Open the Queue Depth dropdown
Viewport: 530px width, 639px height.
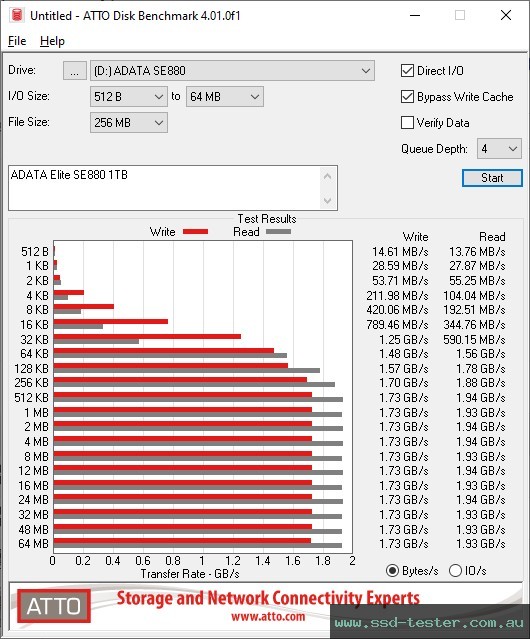499,149
